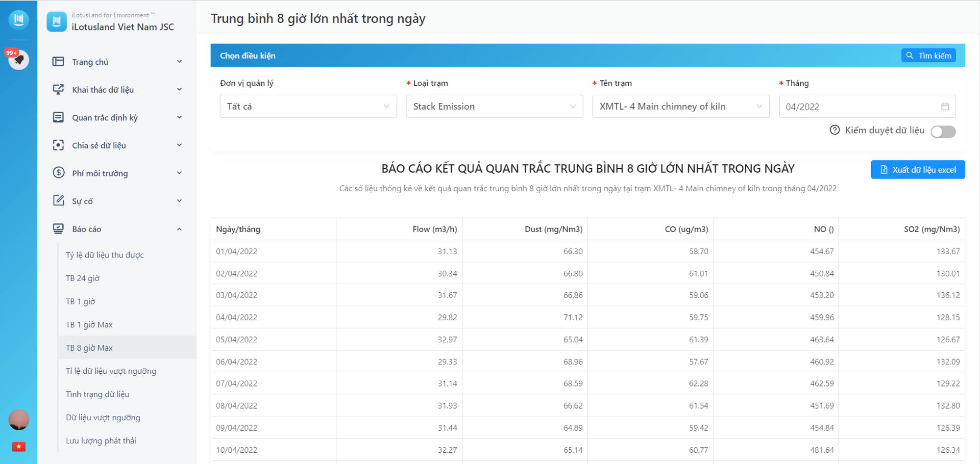980x464 pixels.
Task: Open Dữ liệu vượt ngưỡng report
Action: (x=103, y=417)
